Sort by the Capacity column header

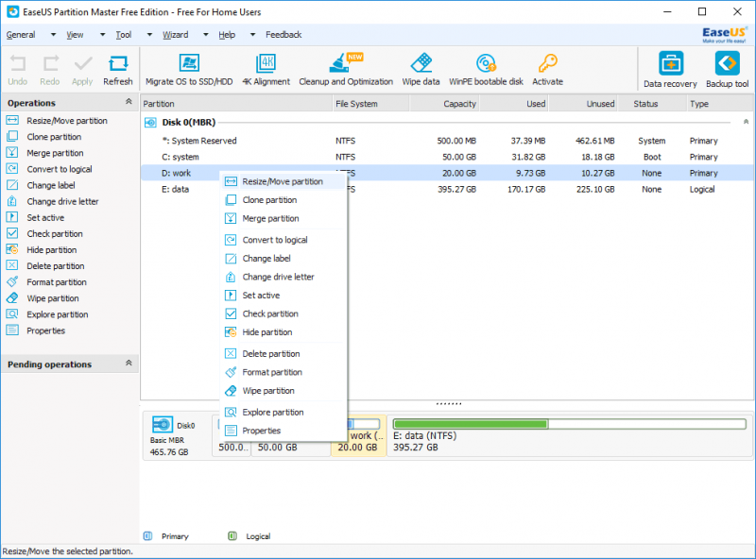pos(459,104)
